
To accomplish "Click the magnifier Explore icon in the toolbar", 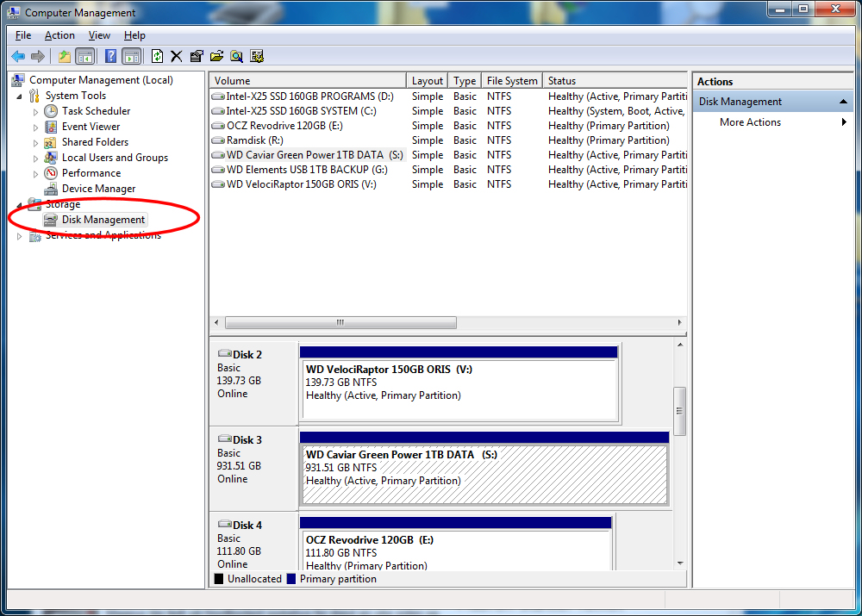I will (x=236, y=56).
